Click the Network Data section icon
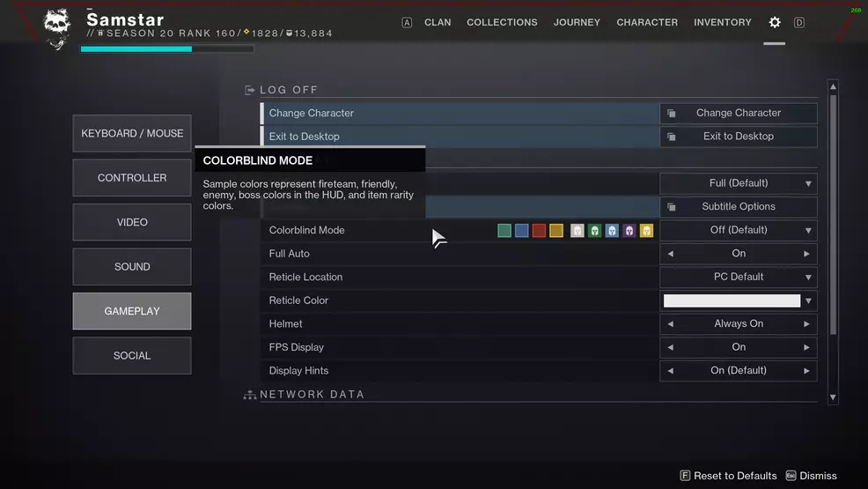This screenshot has width=868, height=489. coord(250,395)
